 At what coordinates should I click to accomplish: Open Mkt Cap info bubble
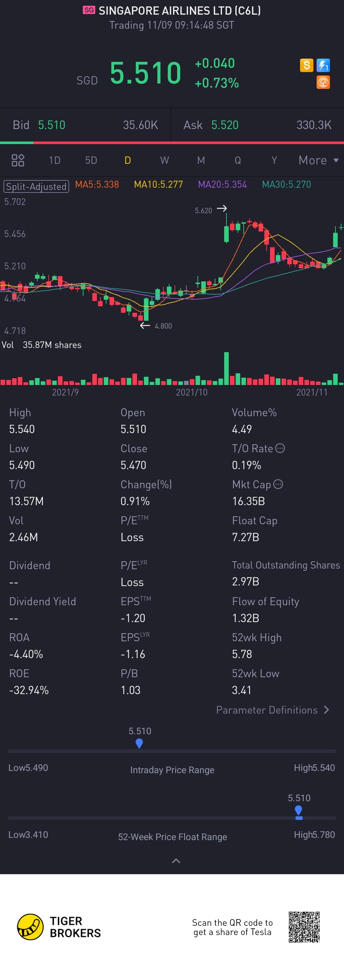coord(278,484)
